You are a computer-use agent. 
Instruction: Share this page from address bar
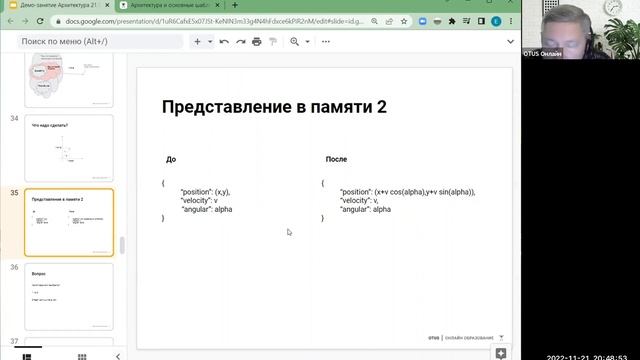[x=389, y=21]
